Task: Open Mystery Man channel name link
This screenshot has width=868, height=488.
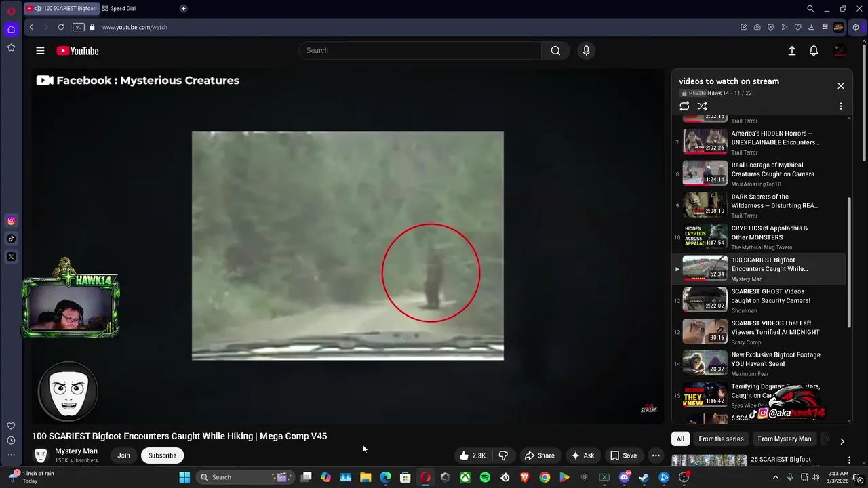Action: tap(76, 451)
